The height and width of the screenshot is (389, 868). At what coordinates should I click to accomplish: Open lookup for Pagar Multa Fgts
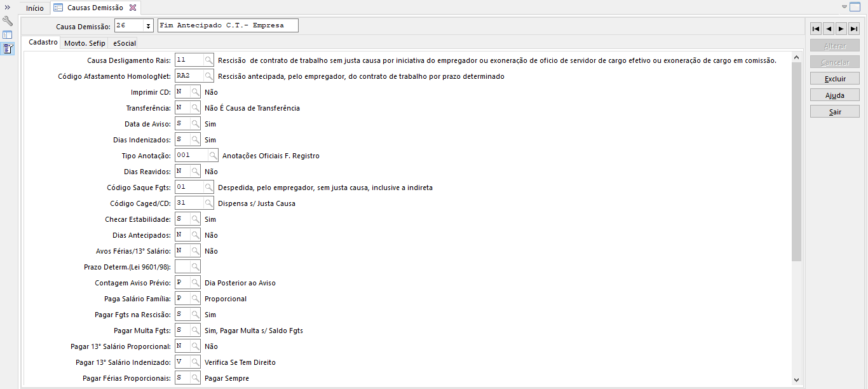click(195, 331)
